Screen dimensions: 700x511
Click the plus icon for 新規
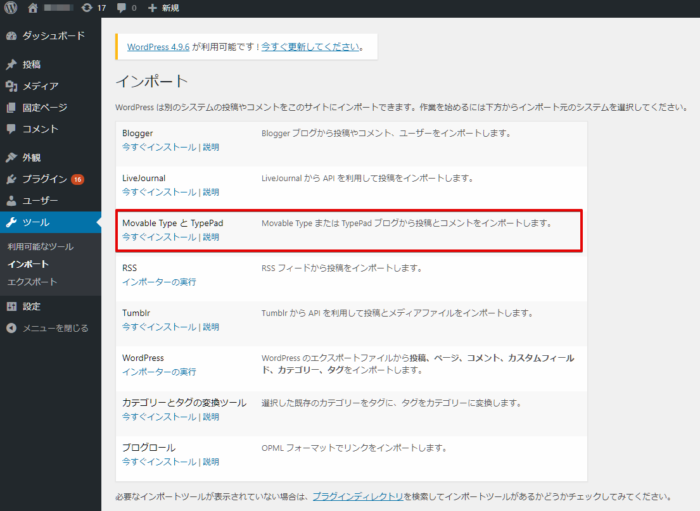click(152, 8)
